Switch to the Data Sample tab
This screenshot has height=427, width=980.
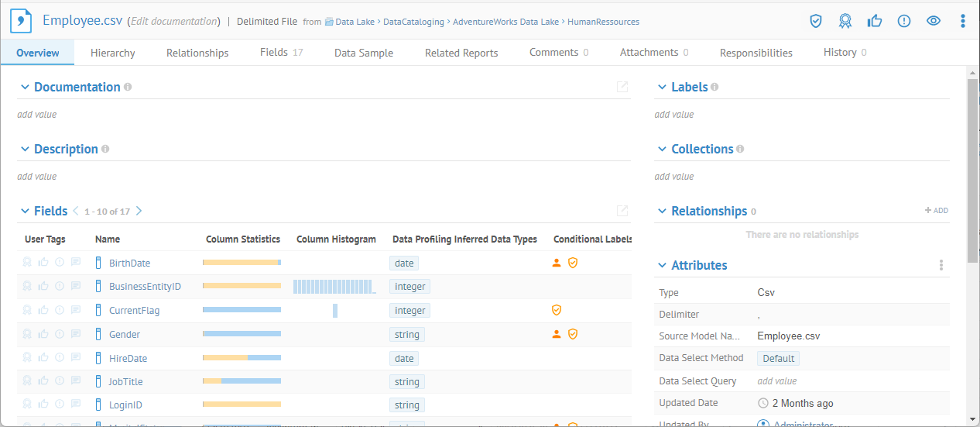pos(363,53)
